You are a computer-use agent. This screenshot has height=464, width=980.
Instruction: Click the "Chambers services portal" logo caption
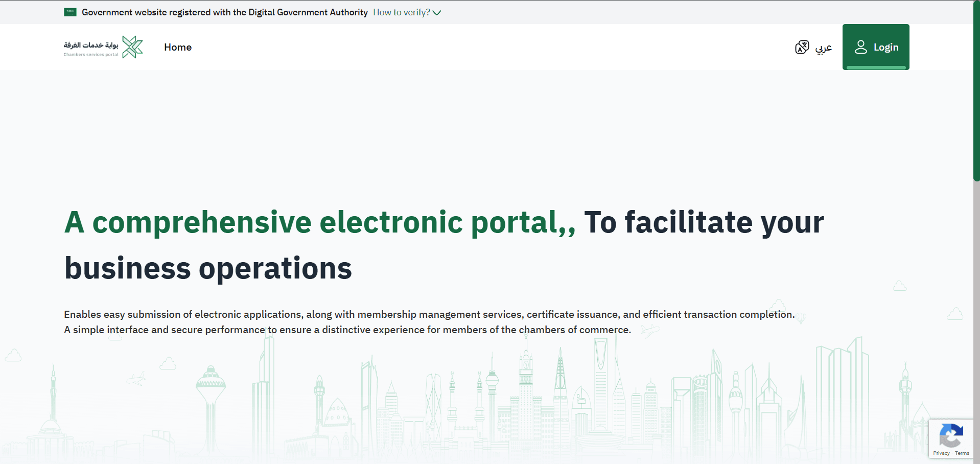[91, 54]
